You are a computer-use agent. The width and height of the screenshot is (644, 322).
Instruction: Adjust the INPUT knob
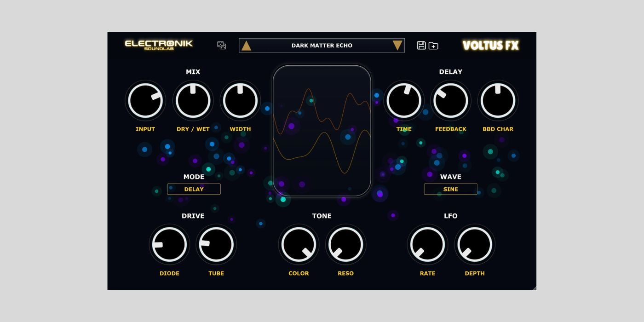click(x=146, y=100)
